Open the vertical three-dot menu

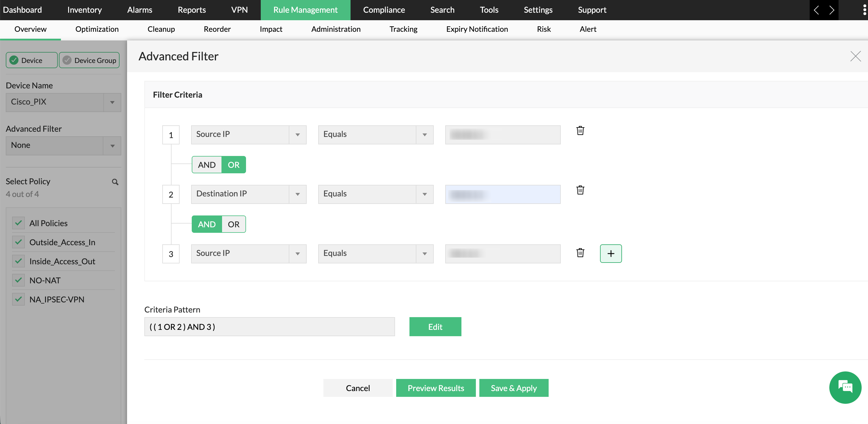pyautogui.click(x=864, y=10)
